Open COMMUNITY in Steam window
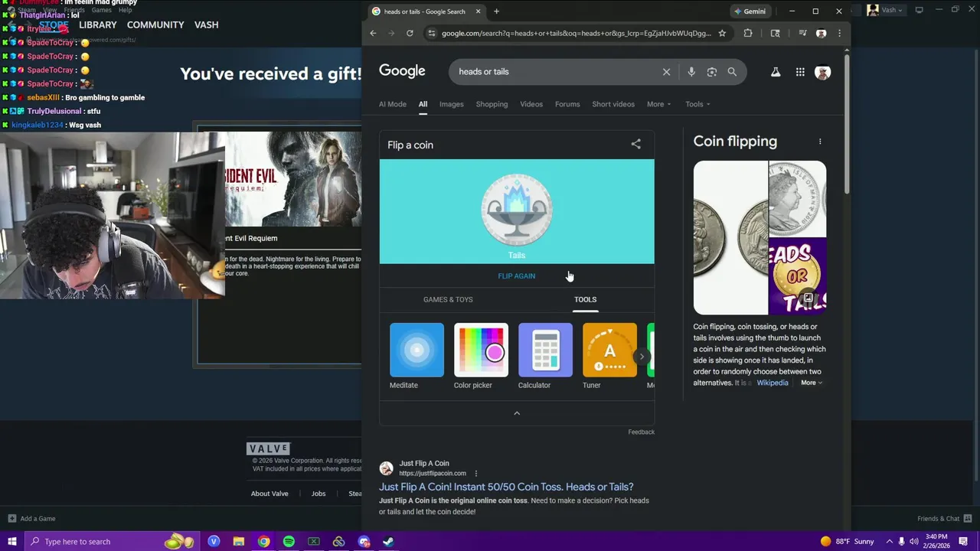Viewport: 980px width, 551px height. (155, 24)
